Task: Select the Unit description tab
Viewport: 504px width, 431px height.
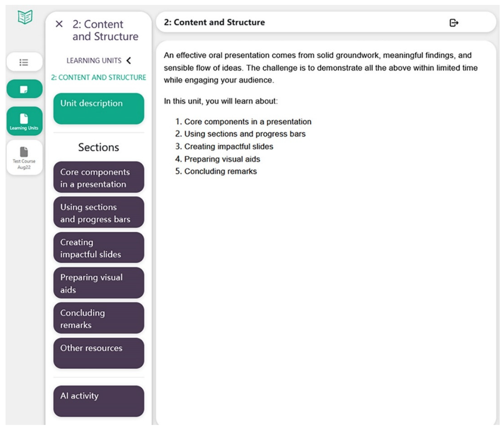Action: [x=98, y=109]
